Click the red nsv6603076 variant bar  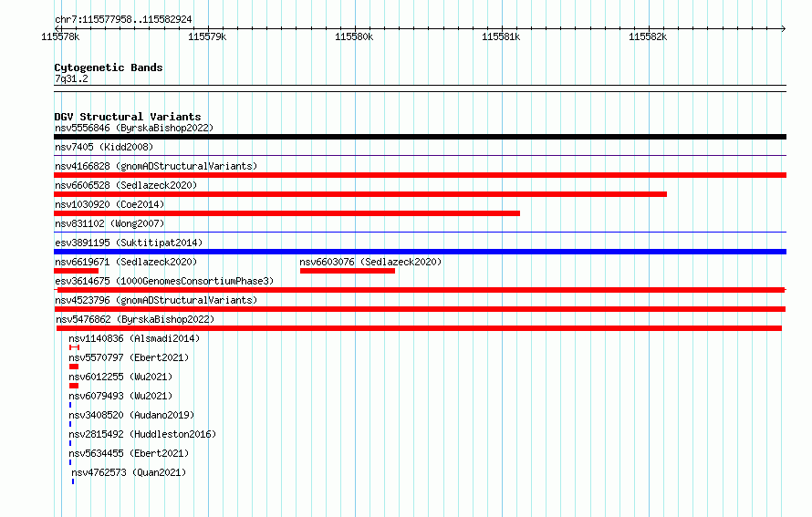click(348, 271)
